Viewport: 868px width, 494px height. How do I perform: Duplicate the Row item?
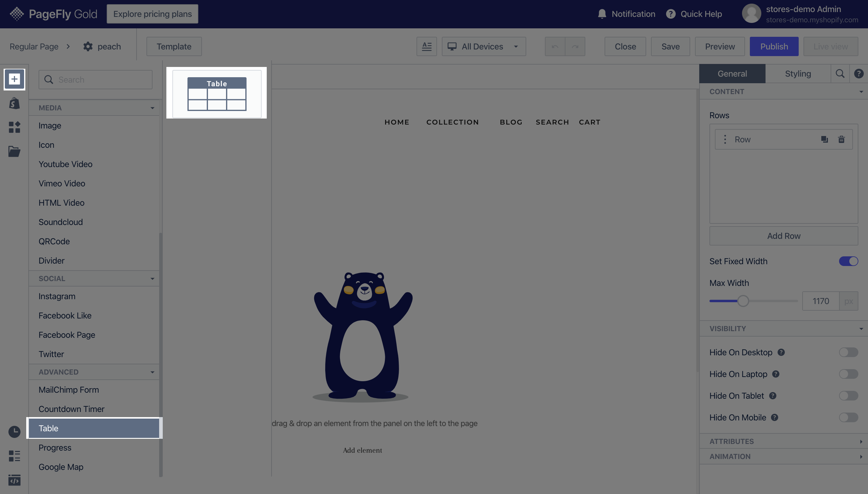point(824,139)
